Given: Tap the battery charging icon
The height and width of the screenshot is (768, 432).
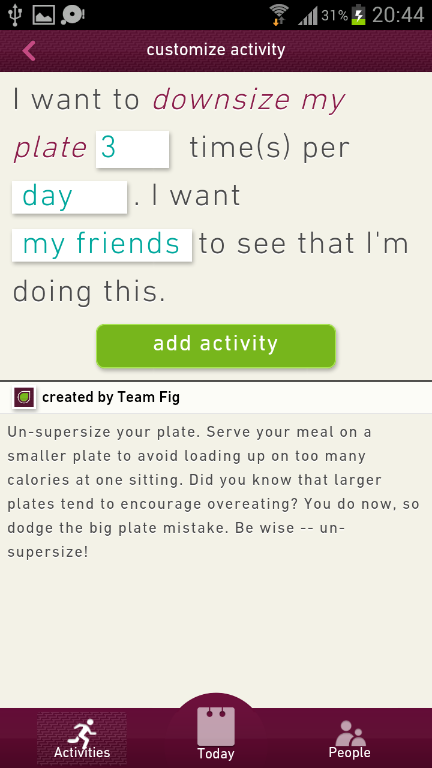Looking at the screenshot, I should [359, 15].
